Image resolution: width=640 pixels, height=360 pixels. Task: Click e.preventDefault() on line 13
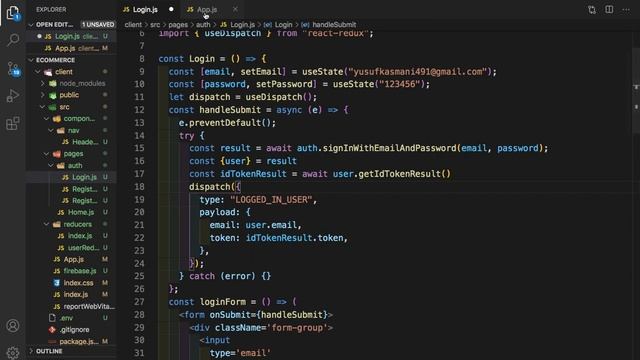click(x=227, y=123)
